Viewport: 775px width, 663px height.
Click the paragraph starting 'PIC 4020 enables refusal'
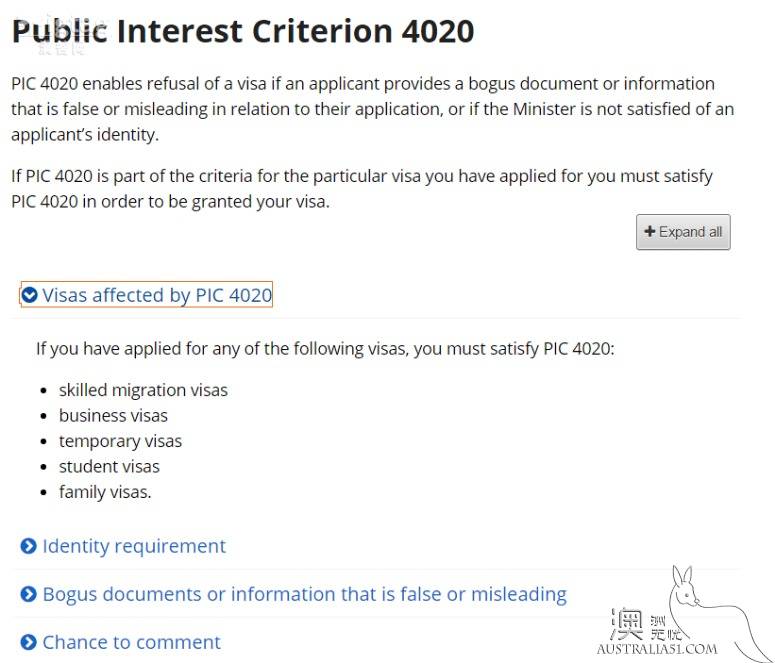coord(373,109)
